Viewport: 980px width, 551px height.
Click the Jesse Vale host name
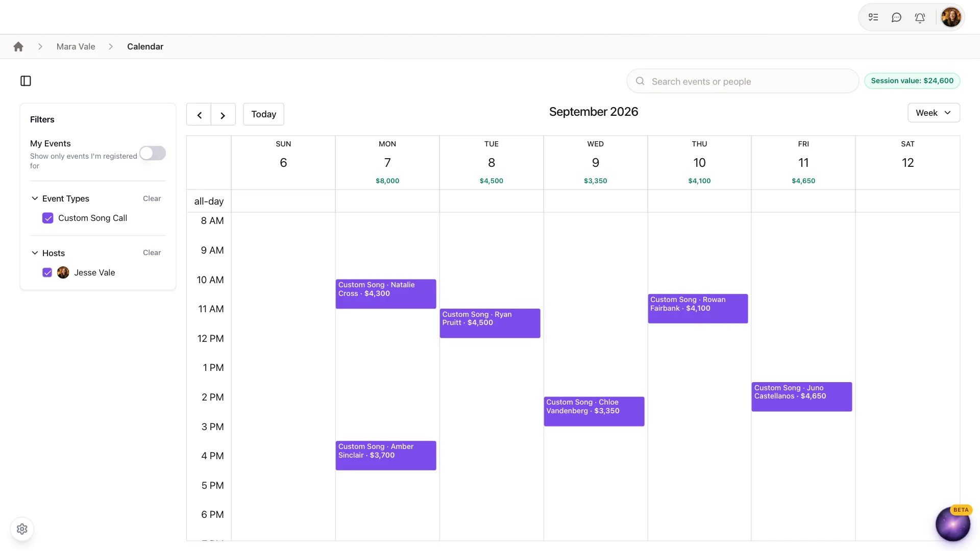[94, 272]
